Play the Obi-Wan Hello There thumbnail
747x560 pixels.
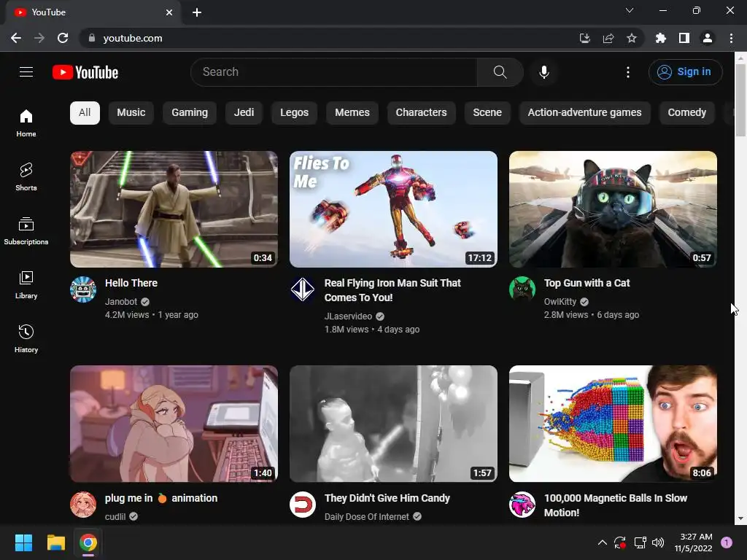pos(174,209)
